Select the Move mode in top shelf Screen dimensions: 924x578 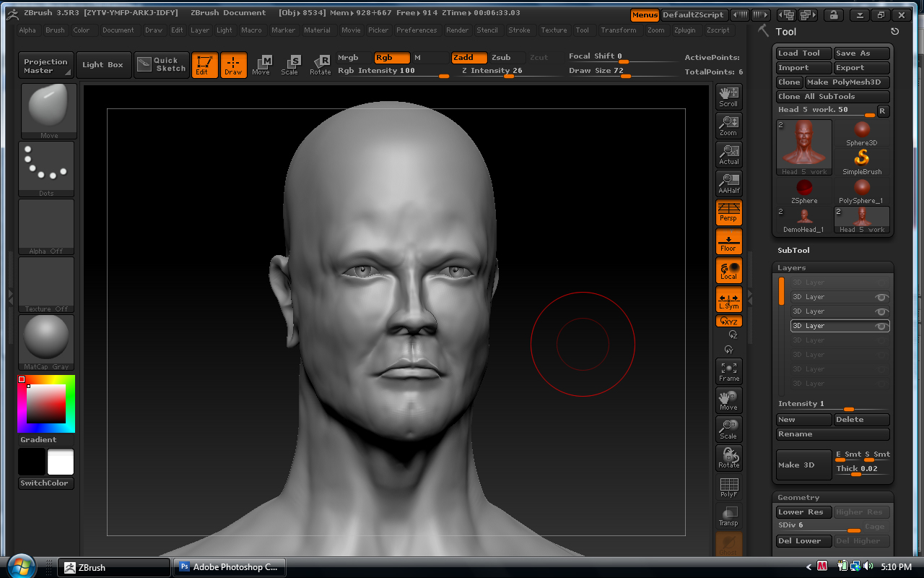point(261,65)
